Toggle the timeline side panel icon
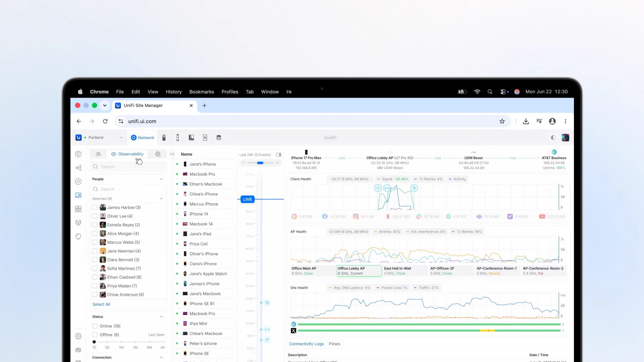 coord(278,155)
